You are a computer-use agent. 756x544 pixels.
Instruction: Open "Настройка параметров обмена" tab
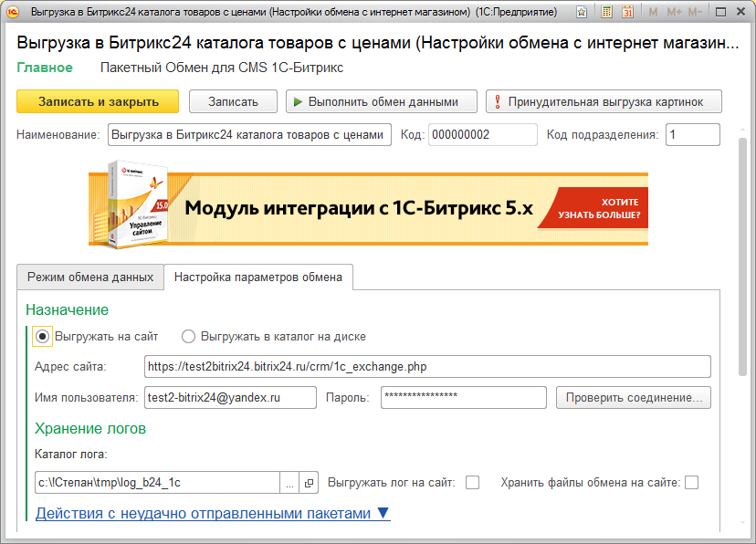tap(258, 277)
